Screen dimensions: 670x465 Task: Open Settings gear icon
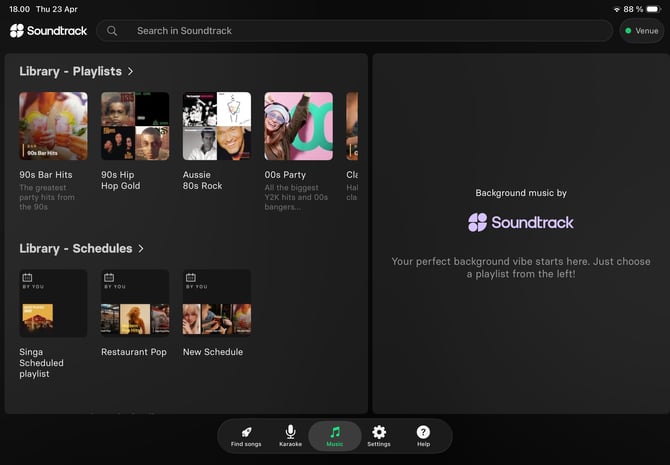379,432
